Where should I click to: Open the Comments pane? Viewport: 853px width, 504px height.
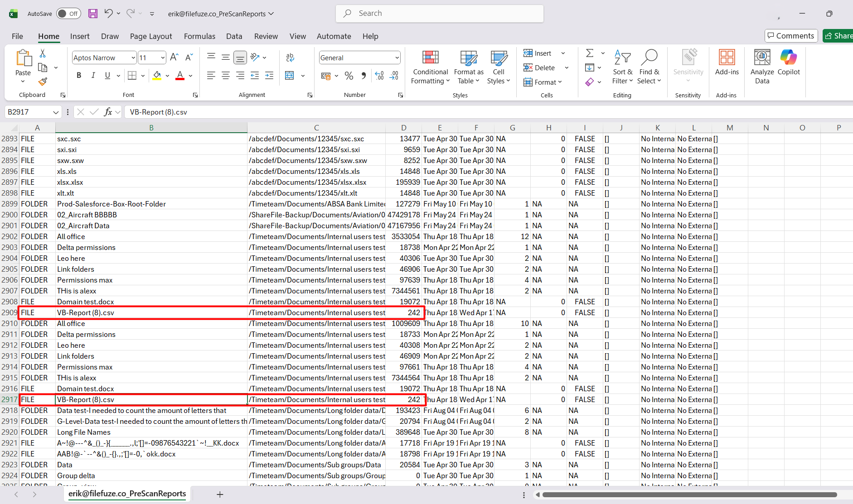click(x=790, y=35)
